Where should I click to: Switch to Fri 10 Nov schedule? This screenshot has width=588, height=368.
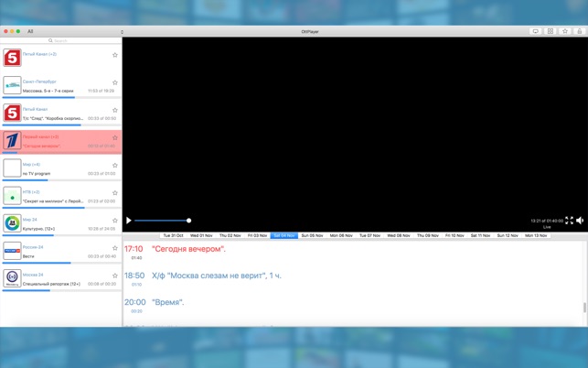coord(454,235)
